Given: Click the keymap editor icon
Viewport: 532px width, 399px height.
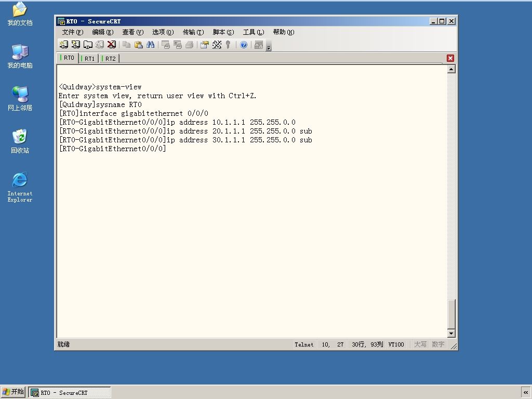Looking at the screenshot, I should click(x=217, y=45).
